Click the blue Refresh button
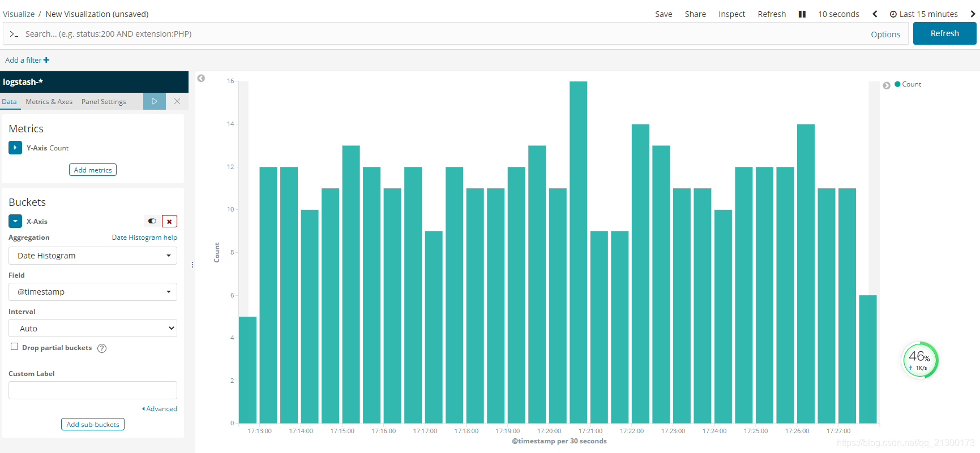This screenshot has height=453, width=980. click(x=945, y=33)
